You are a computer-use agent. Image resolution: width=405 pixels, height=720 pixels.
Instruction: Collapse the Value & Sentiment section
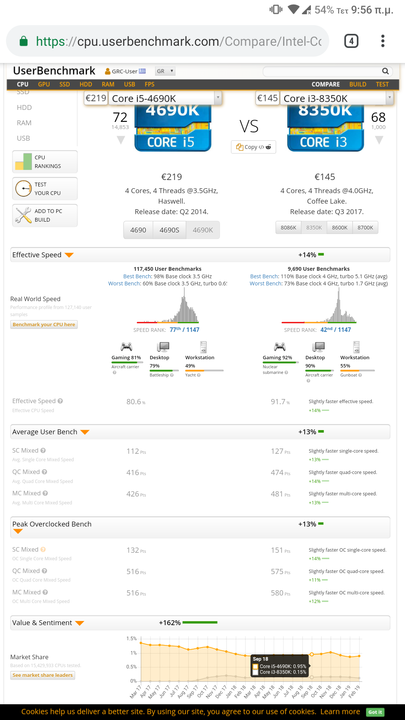point(79,623)
